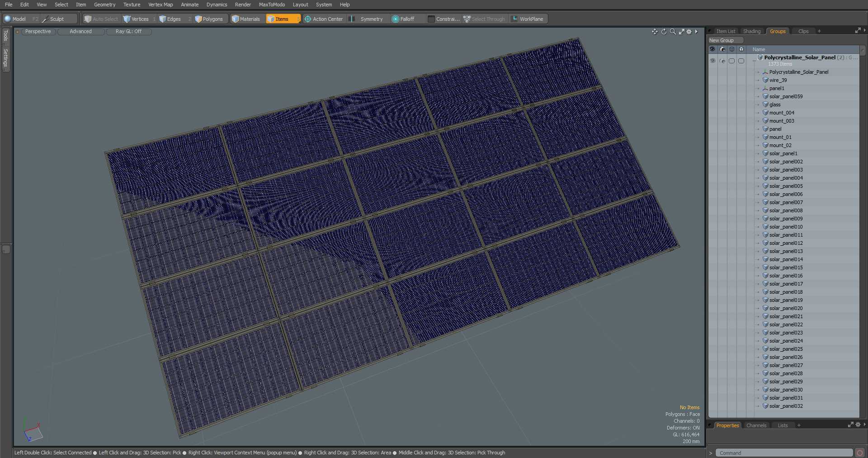This screenshot has width=868, height=458.
Task: Expand the wire_39 tree item
Action: tap(759, 80)
